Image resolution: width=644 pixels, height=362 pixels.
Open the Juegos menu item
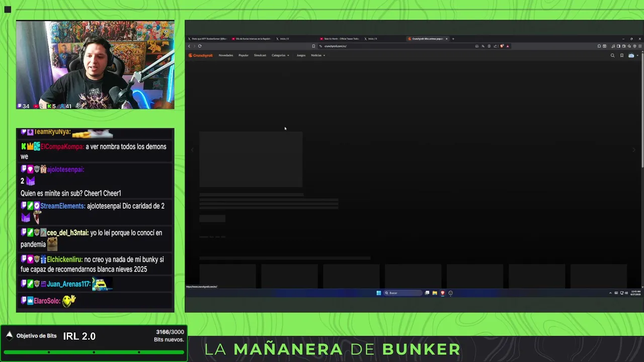click(301, 55)
